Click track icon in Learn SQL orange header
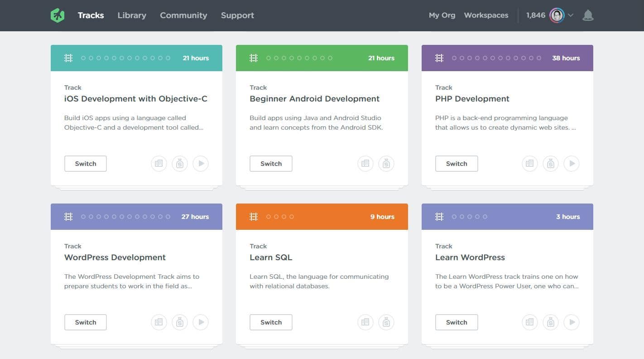 [x=254, y=217]
